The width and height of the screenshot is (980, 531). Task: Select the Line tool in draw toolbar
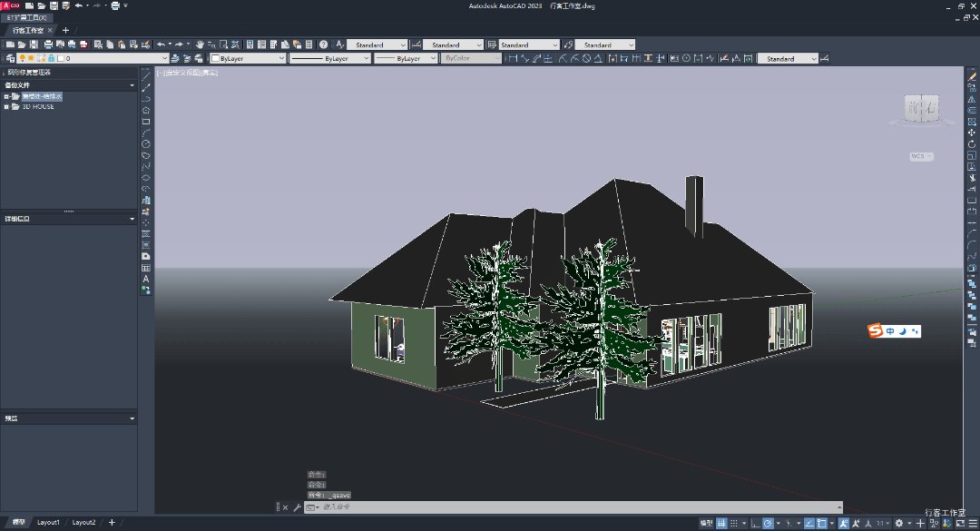tap(146, 75)
